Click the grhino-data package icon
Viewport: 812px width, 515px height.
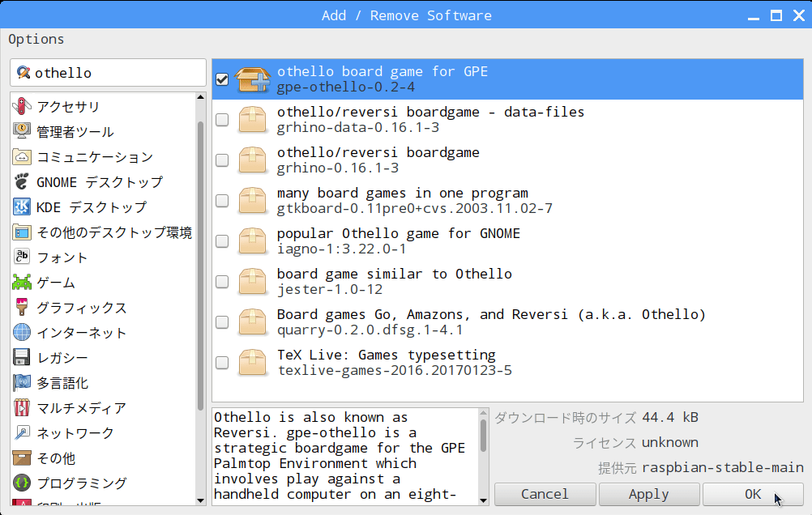tap(252, 120)
